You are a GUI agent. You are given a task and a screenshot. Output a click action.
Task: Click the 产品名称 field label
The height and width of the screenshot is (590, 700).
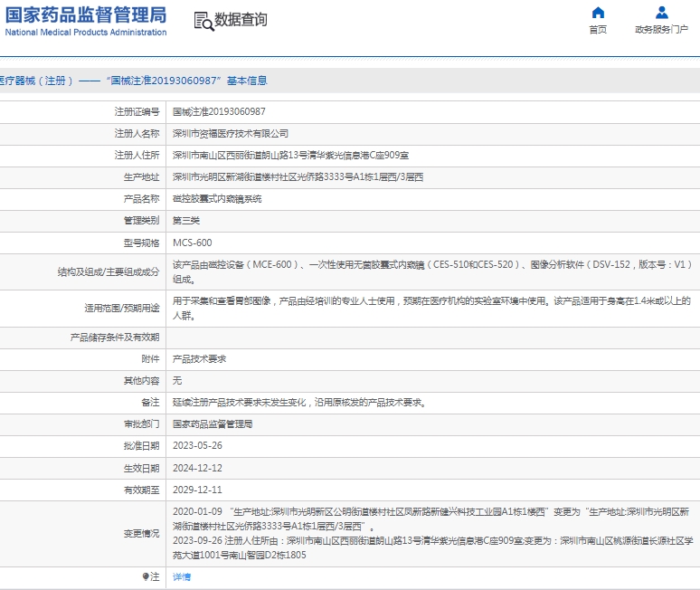[141, 199]
